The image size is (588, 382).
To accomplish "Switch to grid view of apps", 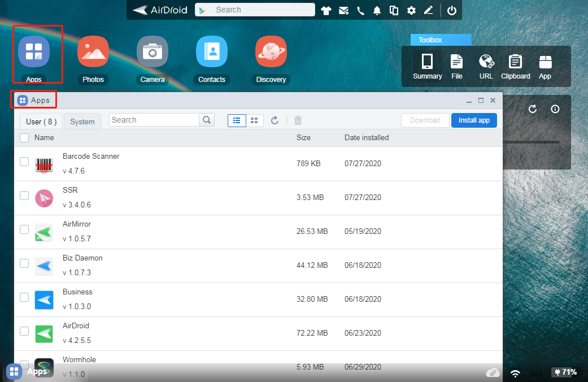I will (255, 120).
